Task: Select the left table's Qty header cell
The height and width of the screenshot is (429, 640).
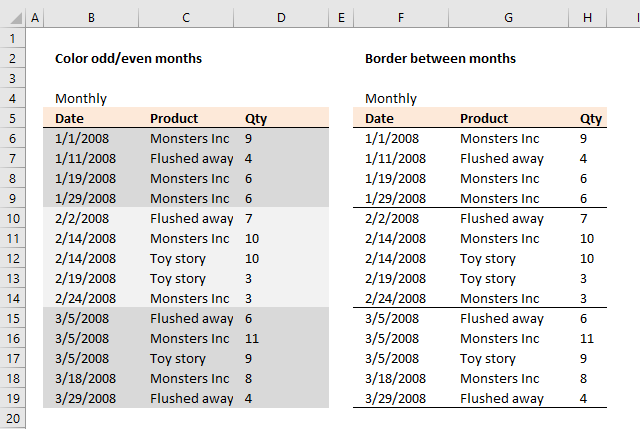Action: point(281,118)
